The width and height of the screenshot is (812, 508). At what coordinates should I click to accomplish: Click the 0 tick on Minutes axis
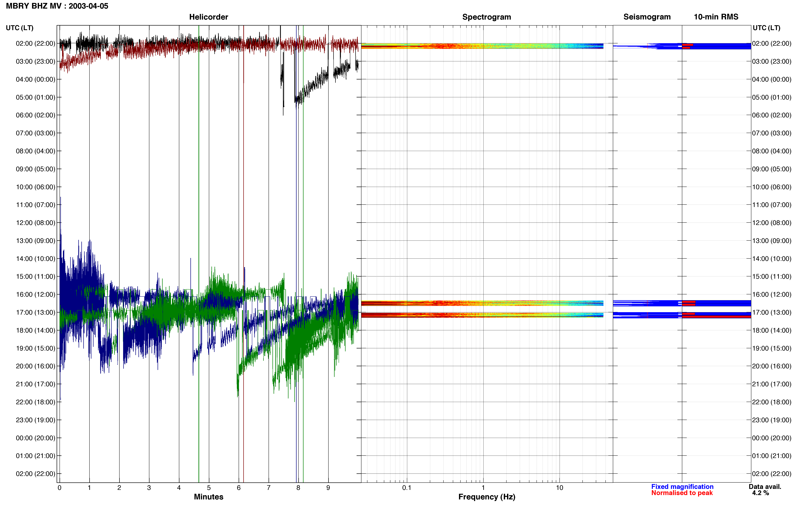pos(59,487)
